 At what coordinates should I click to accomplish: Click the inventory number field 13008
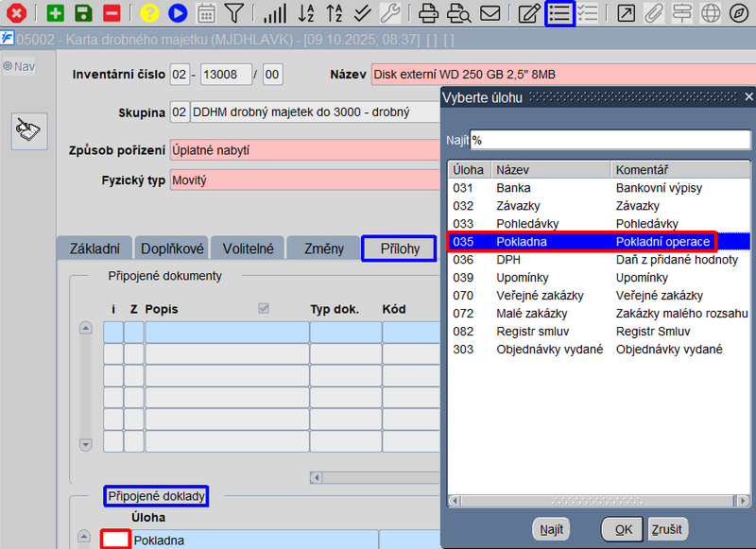tap(226, 75)
